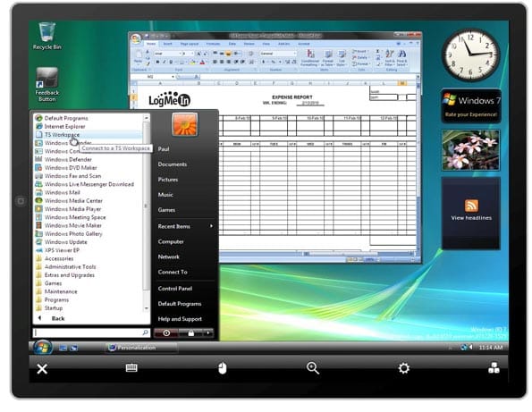The image size is (532, 412).
Task: Click the Start menu search box
Action: click(91, 332)
